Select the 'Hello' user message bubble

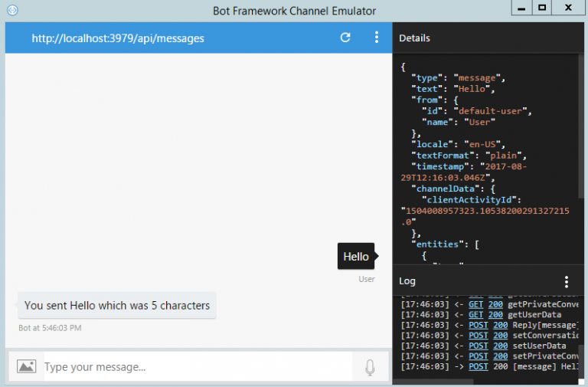(x=356, y=257)
